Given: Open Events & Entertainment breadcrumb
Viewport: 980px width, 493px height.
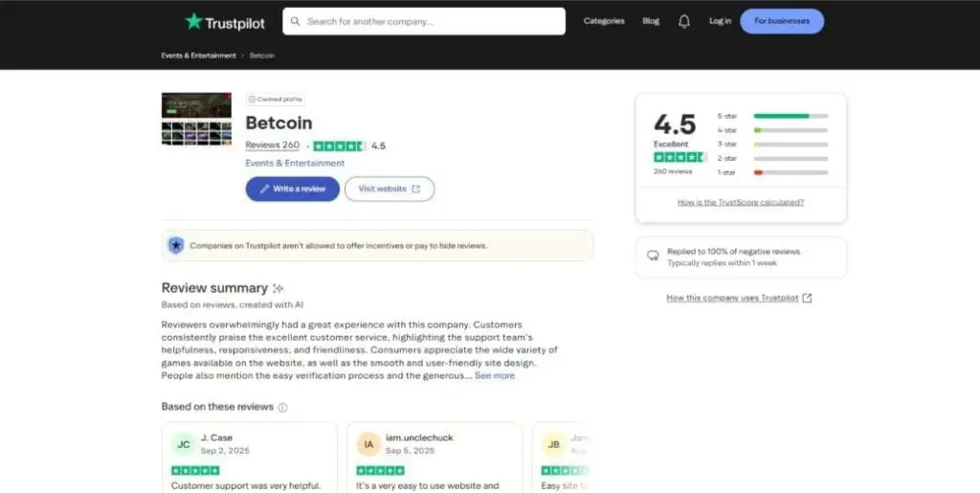Looking at the screenshot, I should point(198,56).
